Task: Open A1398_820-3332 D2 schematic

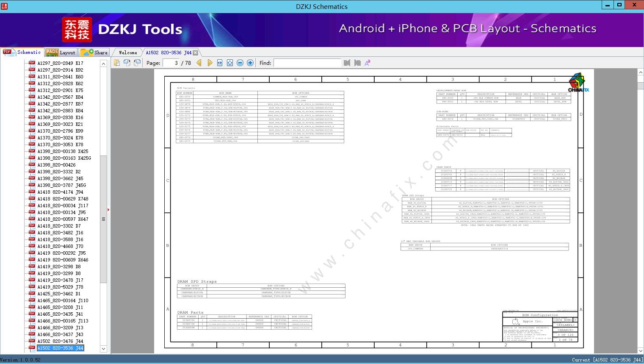Action: pos(59,172)
